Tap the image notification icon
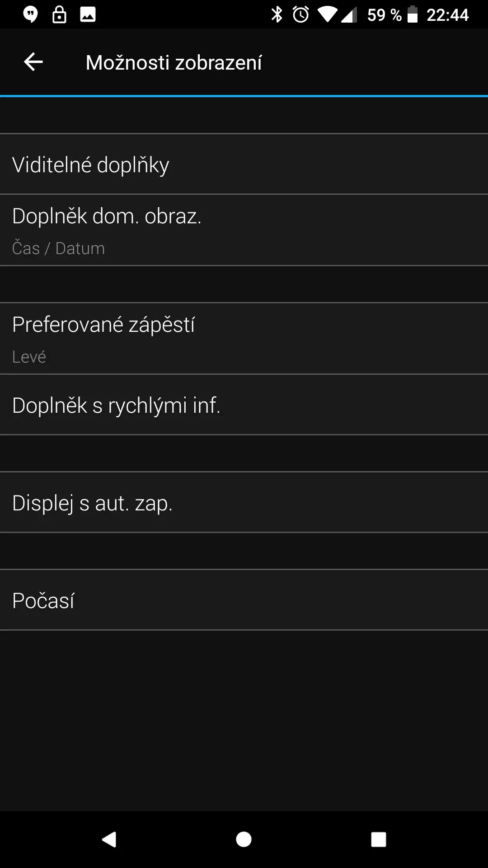Screen dimensions: 488x868 point(88,14)
